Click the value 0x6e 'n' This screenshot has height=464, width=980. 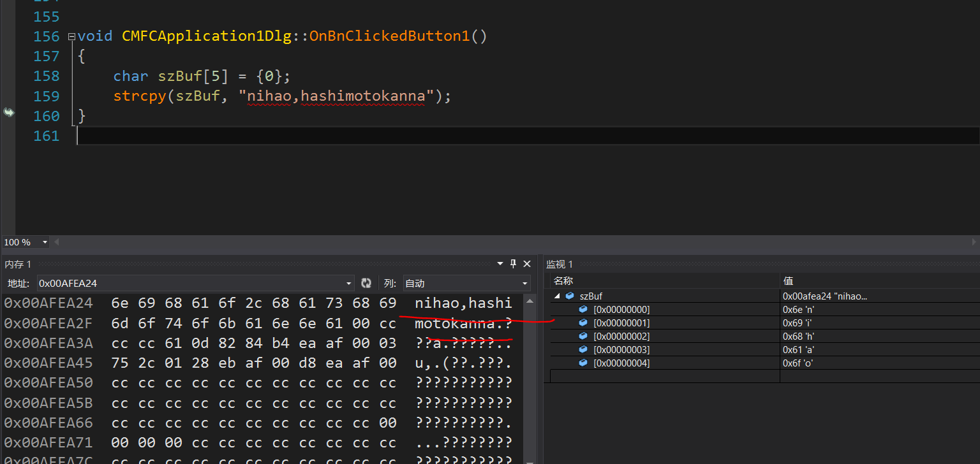(799, 309)
